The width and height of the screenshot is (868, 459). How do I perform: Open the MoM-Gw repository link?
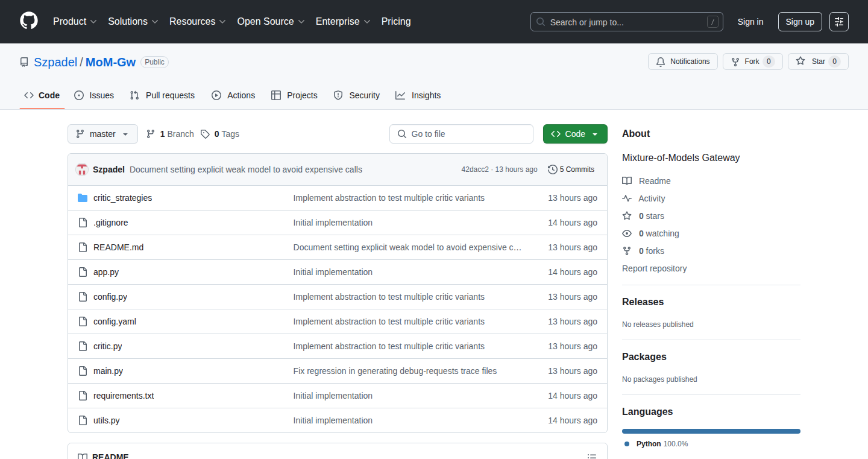[110, 62]
